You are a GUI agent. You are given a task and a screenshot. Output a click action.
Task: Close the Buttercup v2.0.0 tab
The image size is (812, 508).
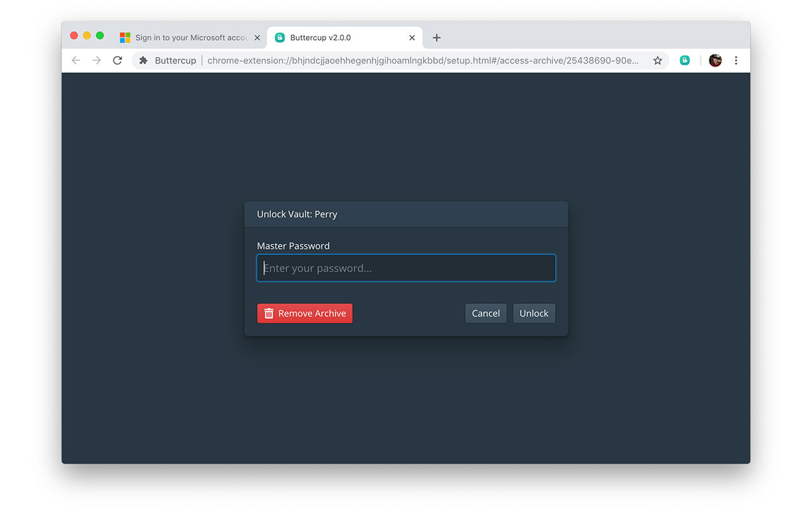[412, 37]
